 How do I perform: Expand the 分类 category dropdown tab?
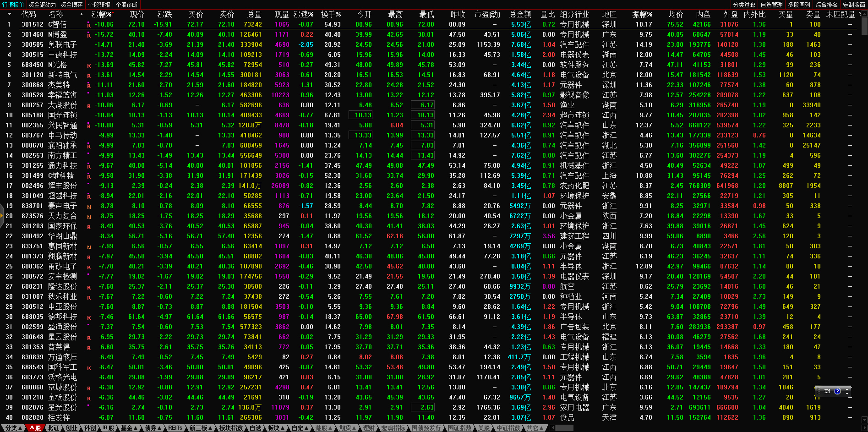click(x=13, y=428)
